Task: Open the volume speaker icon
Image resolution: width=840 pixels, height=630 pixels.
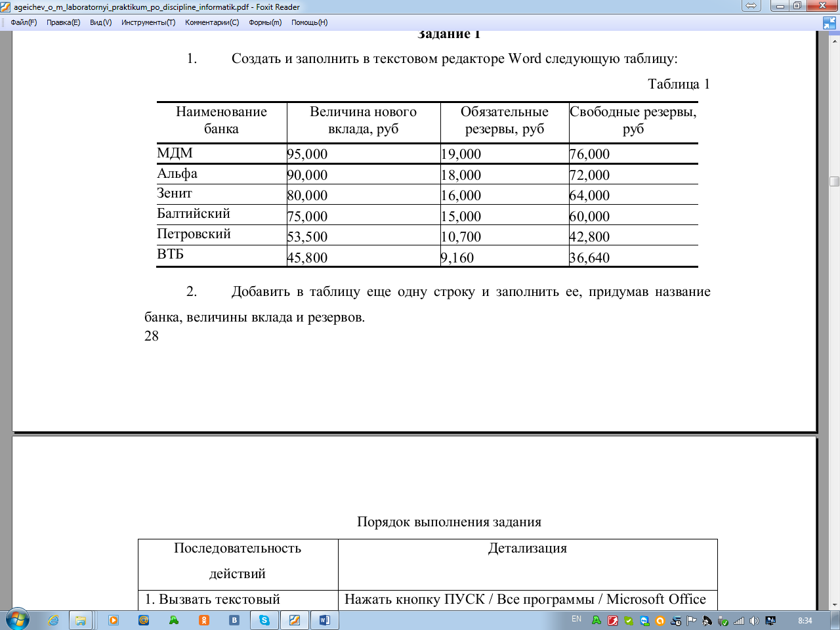Action: [754, 620]
